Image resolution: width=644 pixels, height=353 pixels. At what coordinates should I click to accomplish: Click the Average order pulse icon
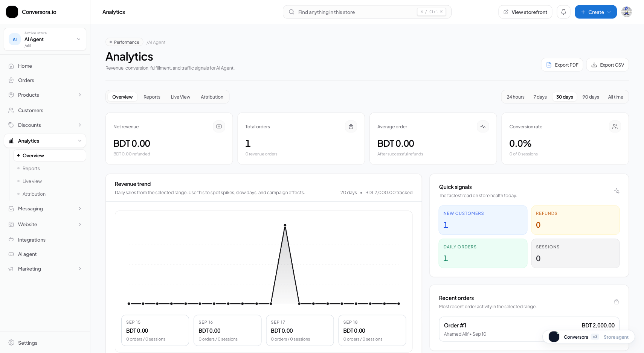click(483, 126)
